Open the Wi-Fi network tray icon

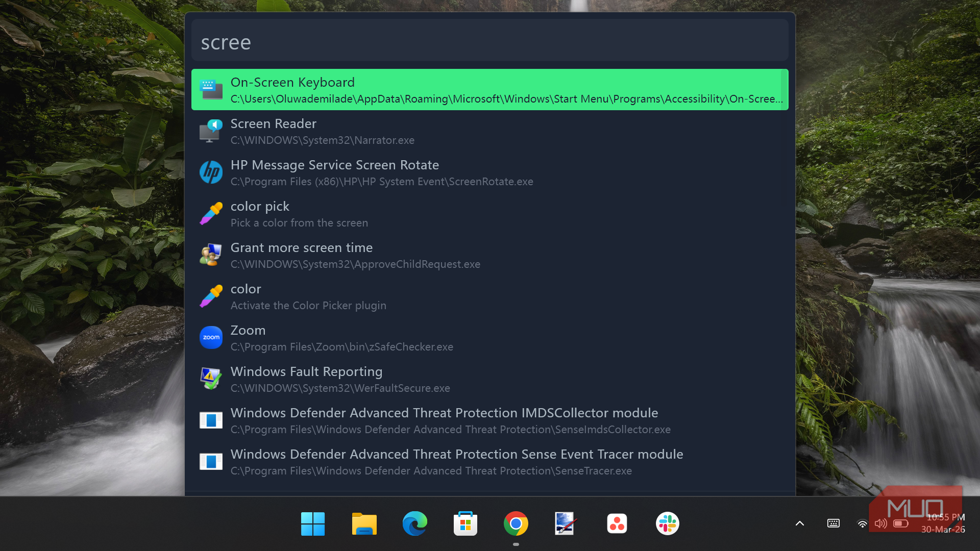[862, 524]
